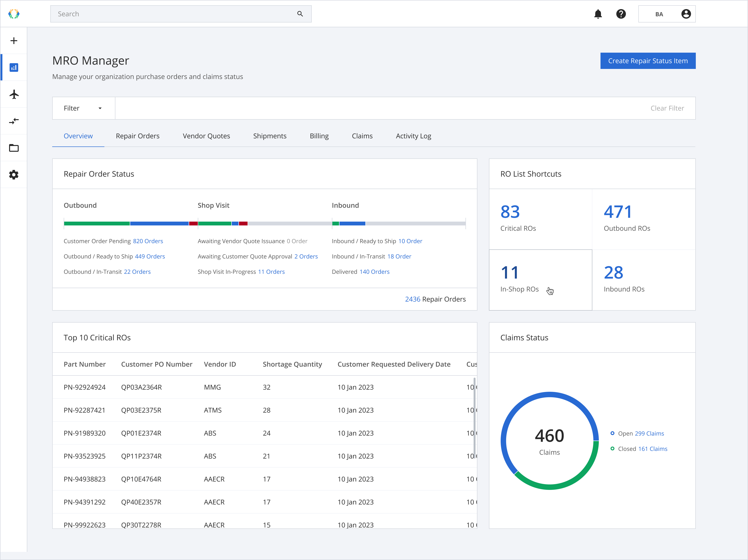The height and width of the screenshot is (560, 748).
Task: Click the BA organization label
Action: coord(659,14)
